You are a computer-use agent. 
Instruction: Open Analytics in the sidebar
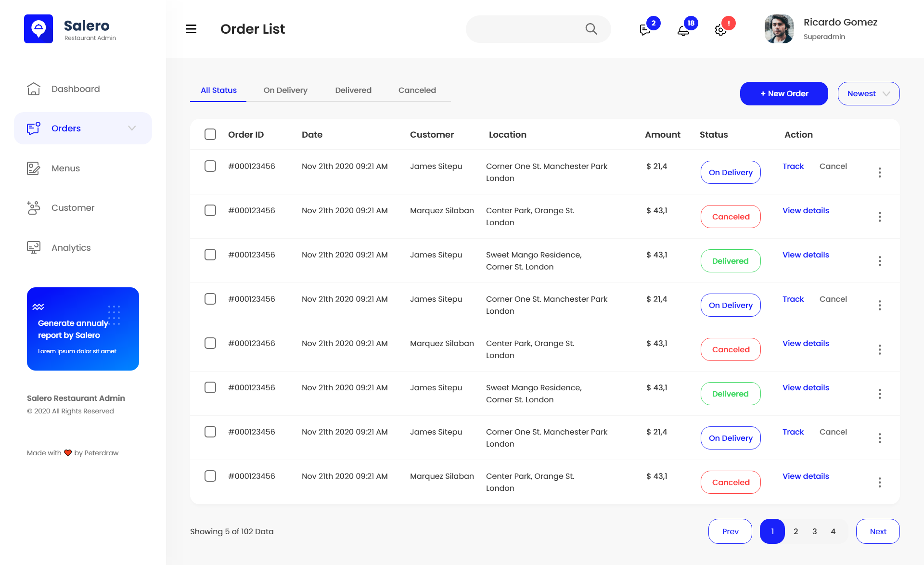71,247
